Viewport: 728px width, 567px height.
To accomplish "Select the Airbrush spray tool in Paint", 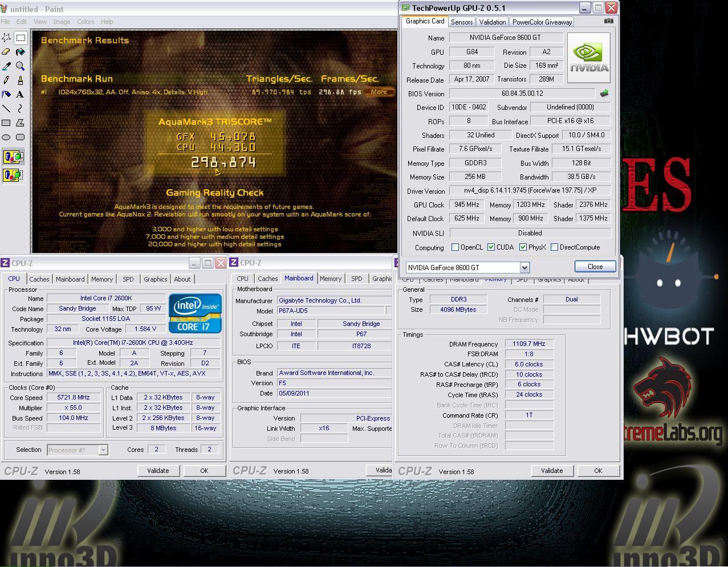I will (x=6, y=95).
